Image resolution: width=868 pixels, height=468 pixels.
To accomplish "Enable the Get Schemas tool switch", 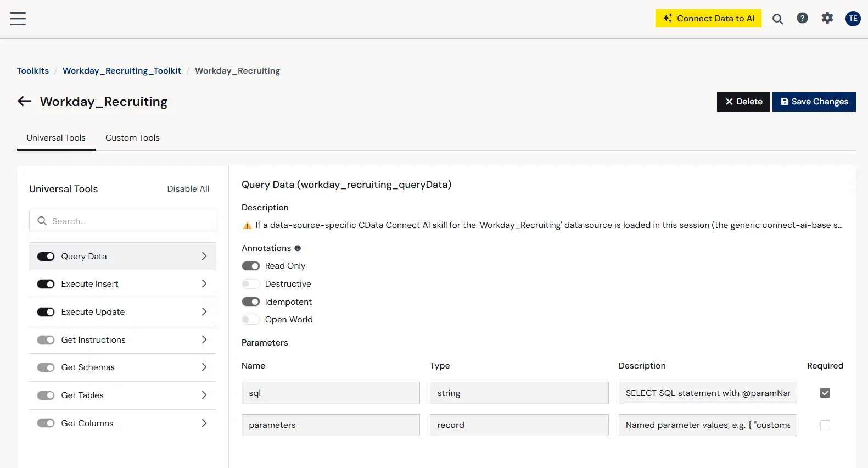I will (x=46, y=367).
